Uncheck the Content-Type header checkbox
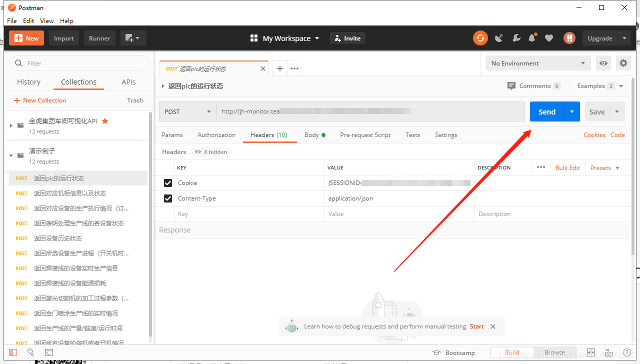This screenshot has width=640, height=364. pyautogui.click(x=168, y=198)
